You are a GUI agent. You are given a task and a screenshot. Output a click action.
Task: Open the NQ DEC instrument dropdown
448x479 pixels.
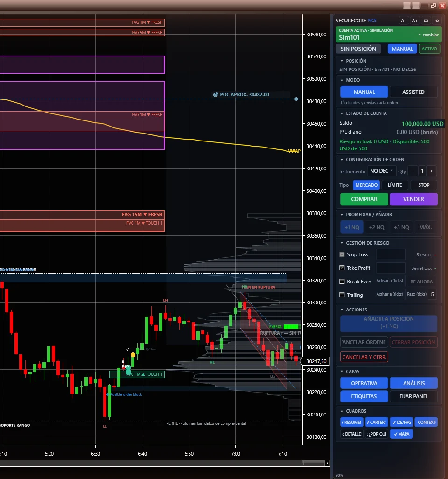381,171
